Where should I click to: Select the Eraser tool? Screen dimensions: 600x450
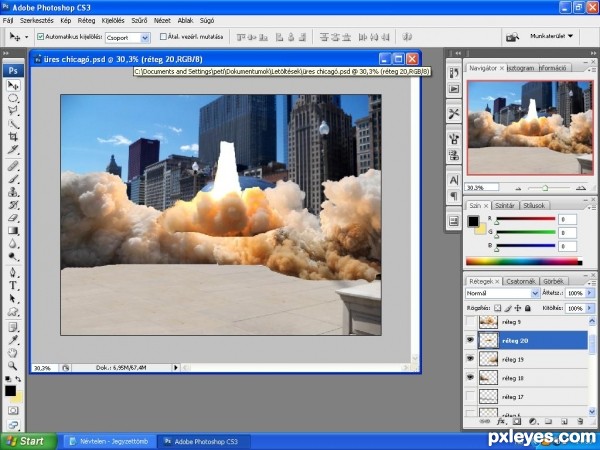13,218
